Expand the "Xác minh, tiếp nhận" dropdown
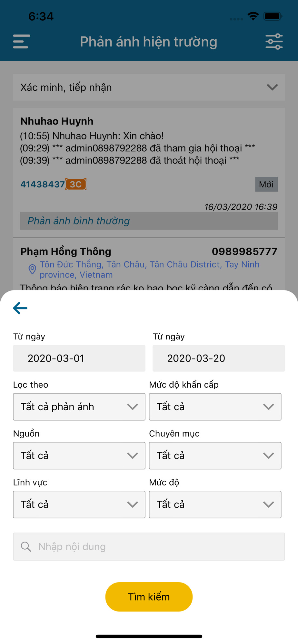The image size is (298, 644). [149, 87]
